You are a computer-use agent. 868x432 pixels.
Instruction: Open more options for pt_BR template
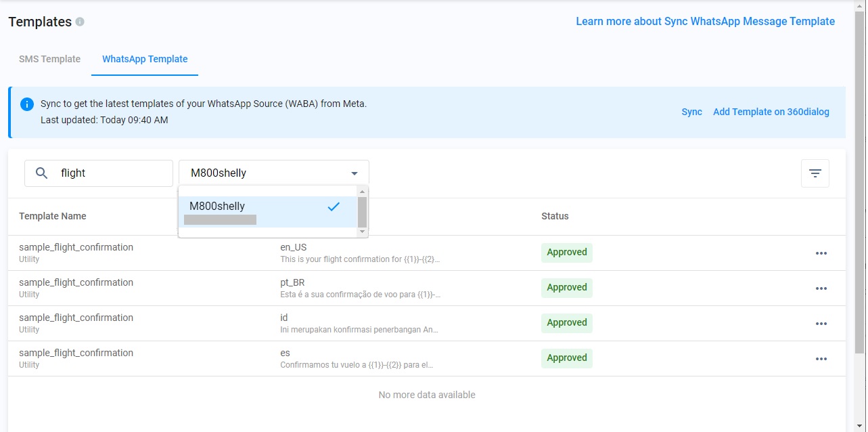click(x=821, y=288)
